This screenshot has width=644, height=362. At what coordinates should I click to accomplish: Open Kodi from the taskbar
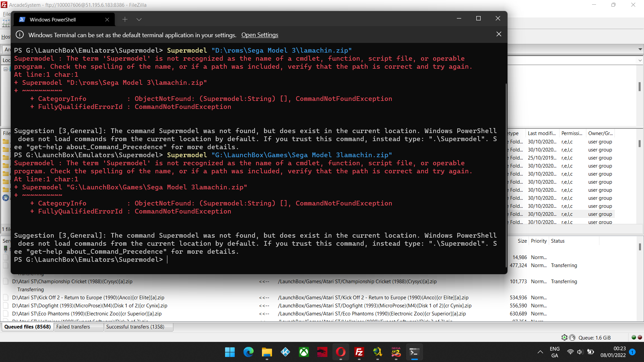[x=285, y=352]
